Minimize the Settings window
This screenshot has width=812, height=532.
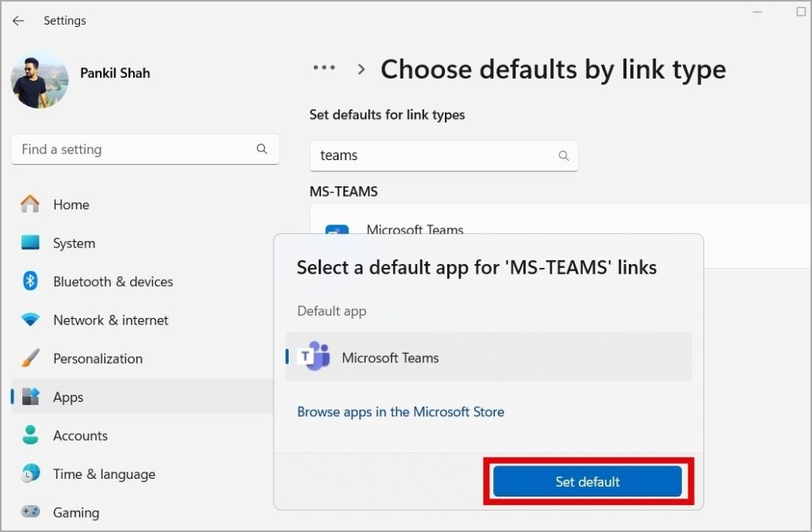757,11
